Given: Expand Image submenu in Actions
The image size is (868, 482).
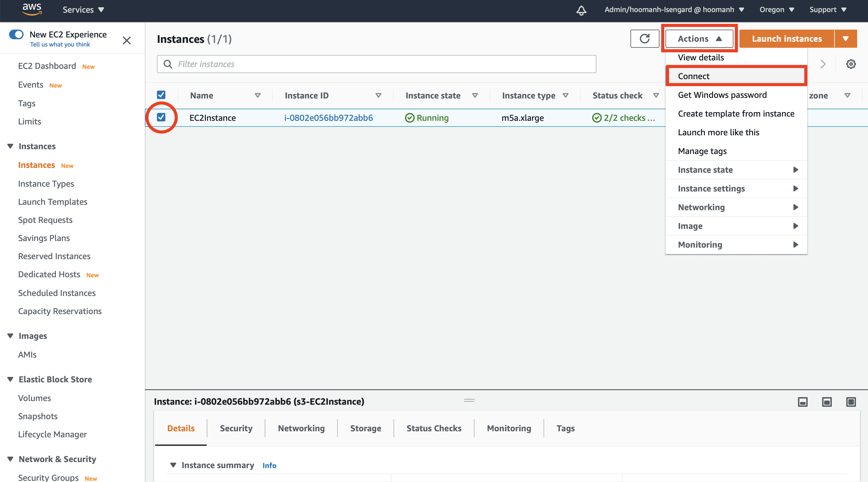Looking at the screenshot, I should pyautogui.click(x=736, y=226).
